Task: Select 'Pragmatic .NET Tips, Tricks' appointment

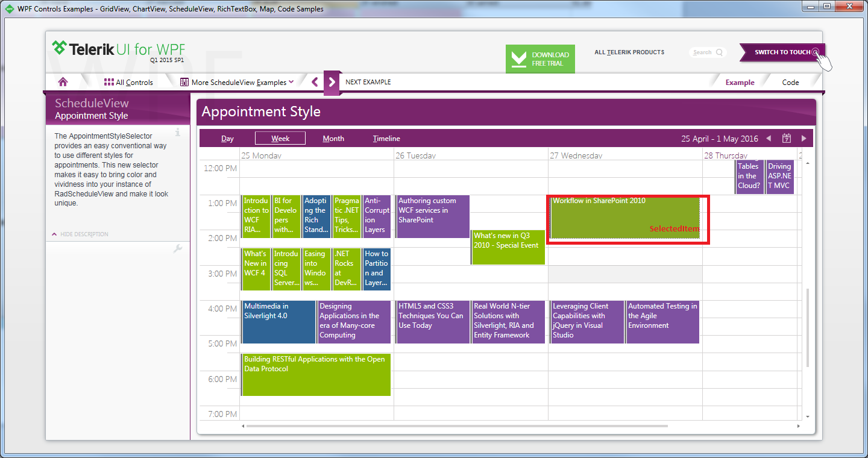Action: (x=346, y=216)
